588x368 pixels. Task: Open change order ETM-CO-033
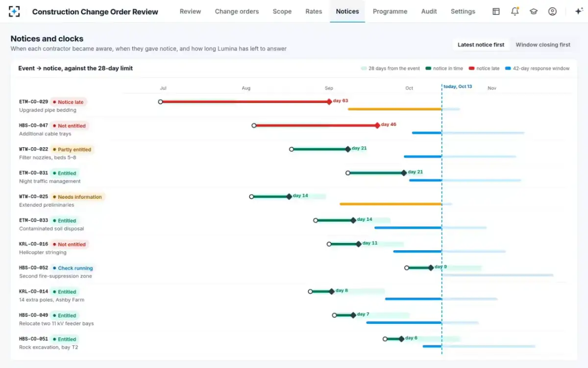33,220
